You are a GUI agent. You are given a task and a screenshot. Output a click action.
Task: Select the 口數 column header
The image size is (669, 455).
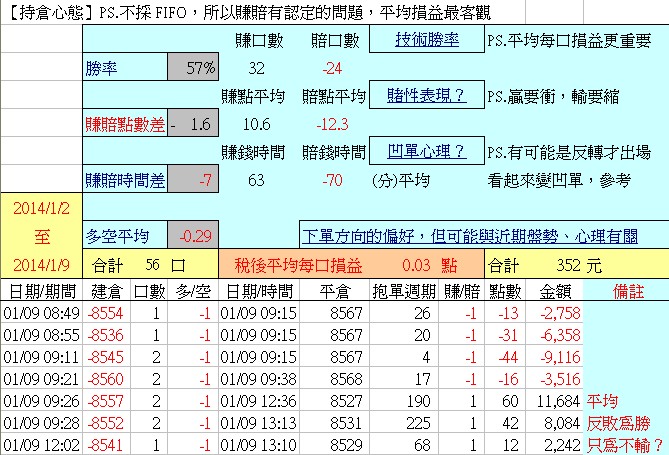tap(149, 292)
